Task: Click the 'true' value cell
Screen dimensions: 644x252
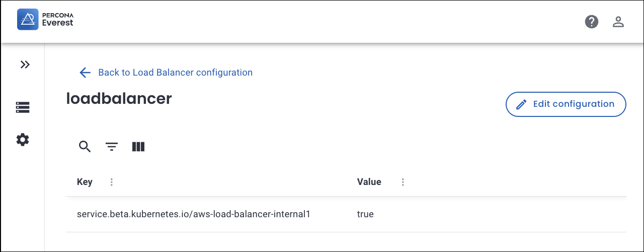Action: coord(365,214)
